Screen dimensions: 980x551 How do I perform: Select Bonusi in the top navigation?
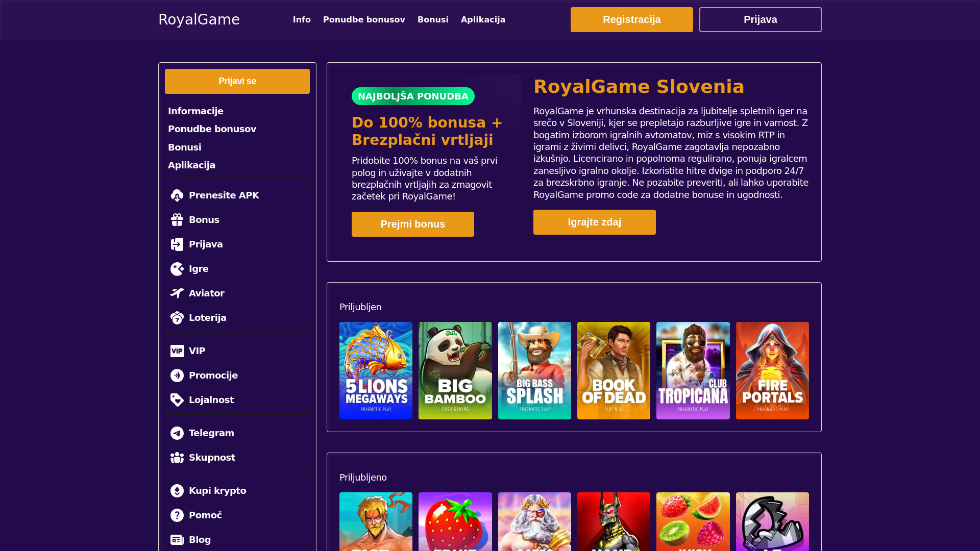pos(433,19)
